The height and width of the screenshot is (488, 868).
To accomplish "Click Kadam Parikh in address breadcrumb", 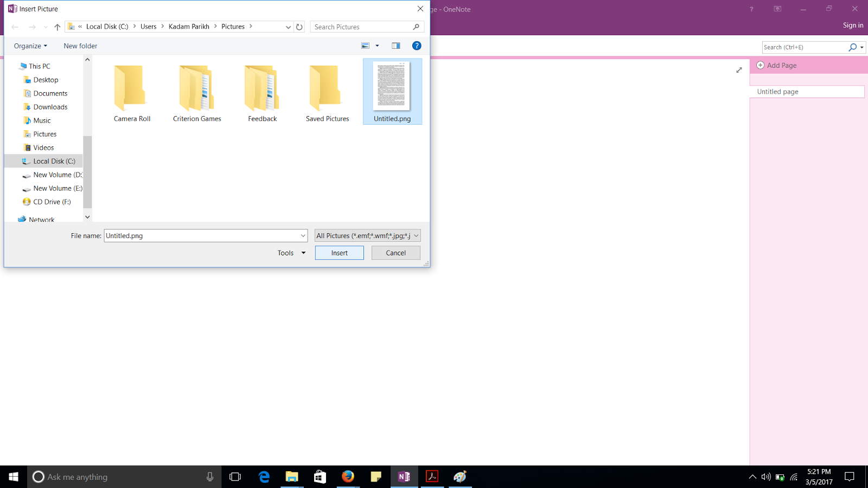I will tap(189, 26).
